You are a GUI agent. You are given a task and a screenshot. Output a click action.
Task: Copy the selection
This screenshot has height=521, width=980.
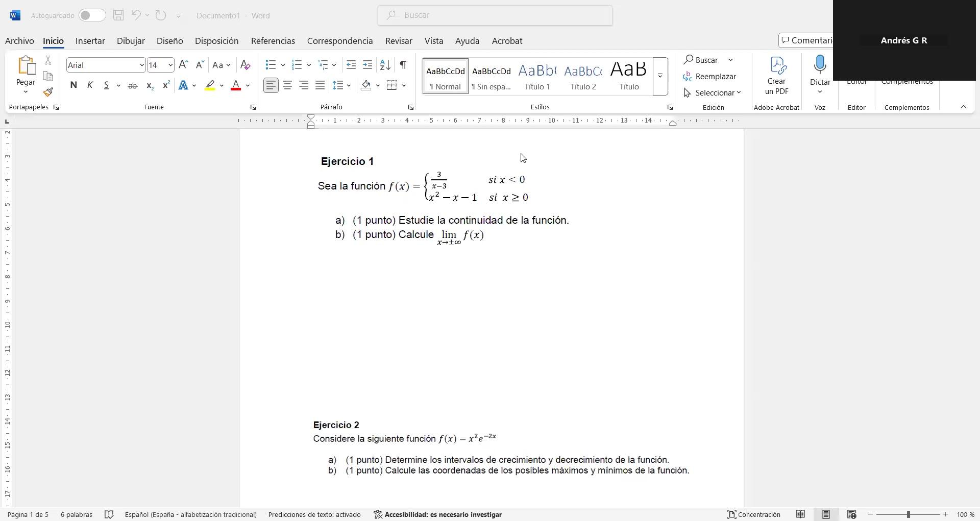coord(48,77)
